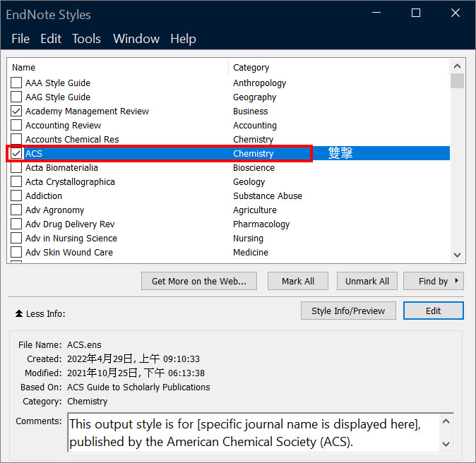
Task: Open the Tools menu
Action: pyautogui.click(x=87, y=39)
